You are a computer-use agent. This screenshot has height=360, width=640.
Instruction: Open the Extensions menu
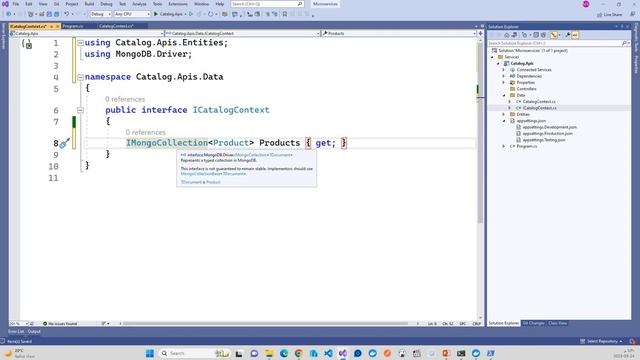pos(178,4)
